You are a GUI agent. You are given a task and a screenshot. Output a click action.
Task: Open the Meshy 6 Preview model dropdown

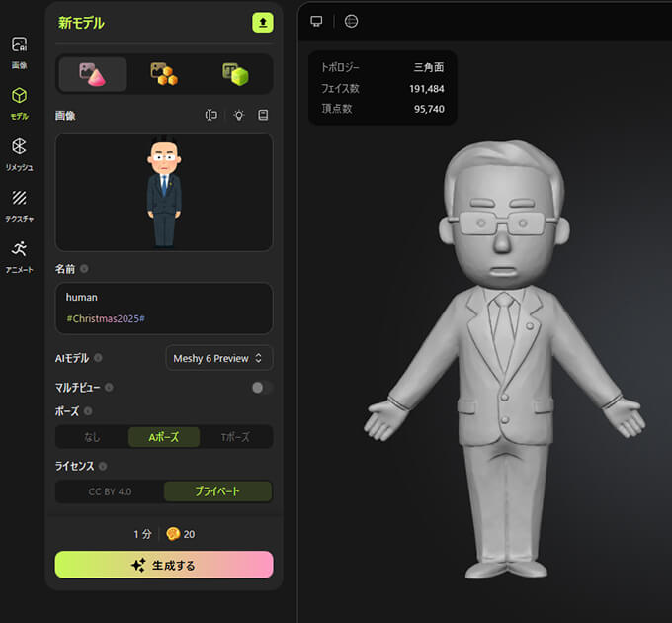218,358
